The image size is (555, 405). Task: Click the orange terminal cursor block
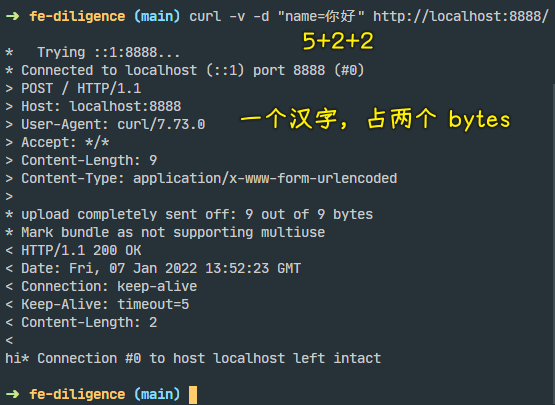[193, 395]
